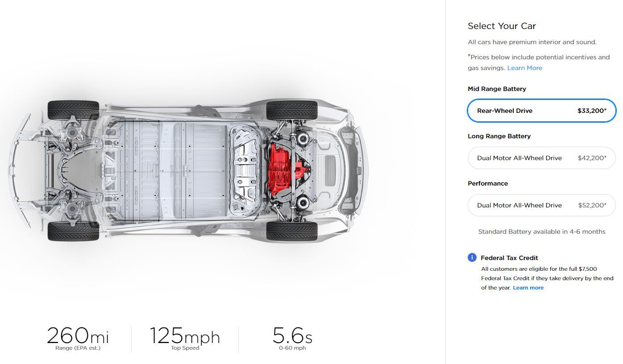Open Federal Tax Credit Learn more link

coord(528,288)
